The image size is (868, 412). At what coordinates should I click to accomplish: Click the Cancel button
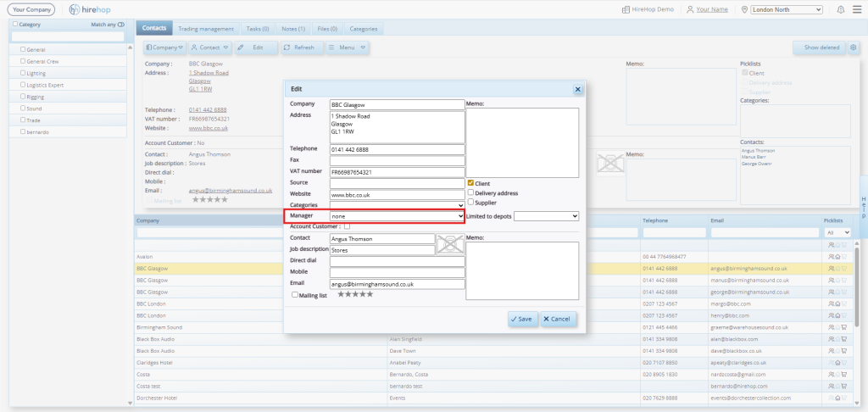558,319
